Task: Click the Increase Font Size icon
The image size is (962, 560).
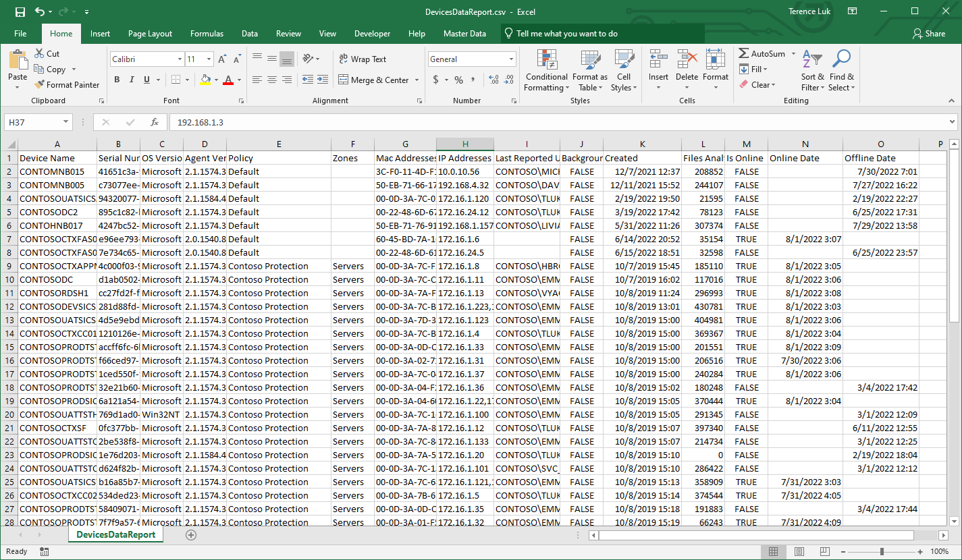Action: pos(223,59)
